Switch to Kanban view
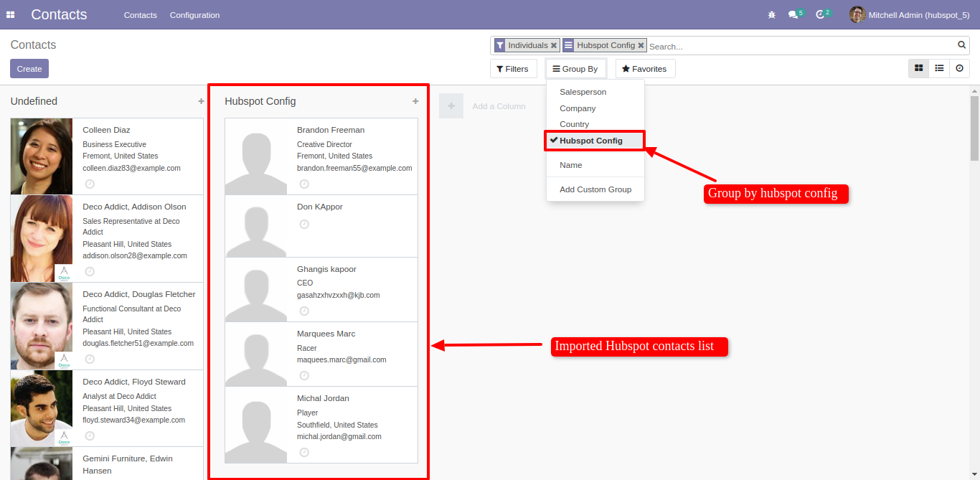 918,68
